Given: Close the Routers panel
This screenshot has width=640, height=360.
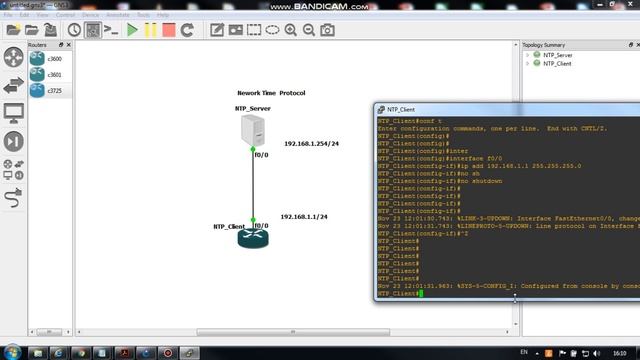Looking at the screenshot, I should point(68,45).
